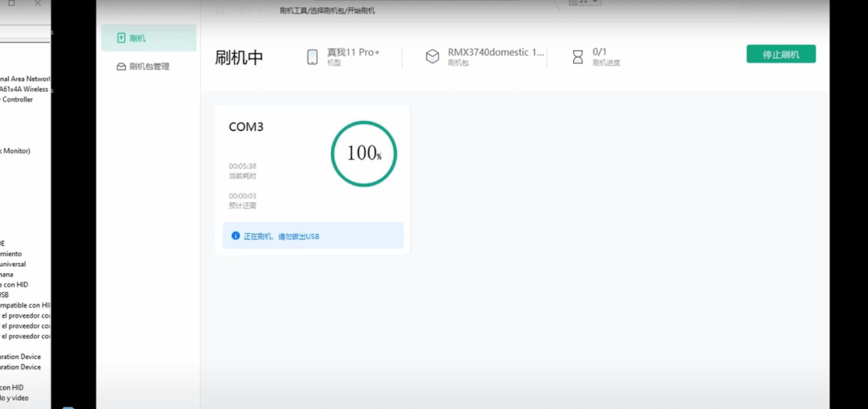Click the 刷机中 heading
Screen dimensions: 868x409
(239, 58)
